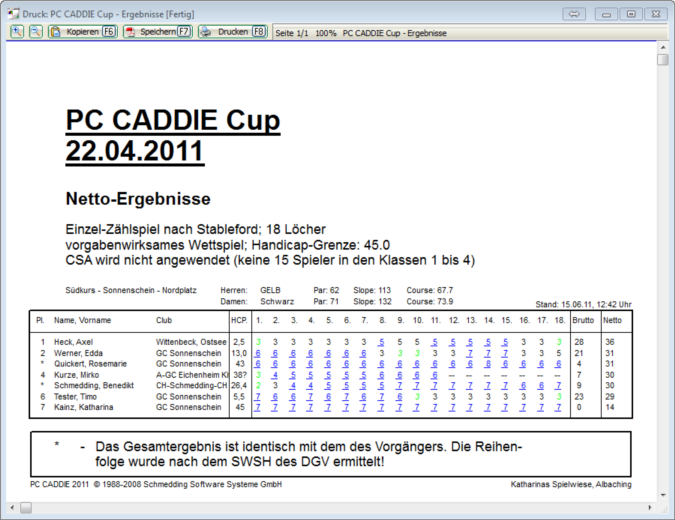
Task: Close the print preview window
Action: tap(656, 14)
